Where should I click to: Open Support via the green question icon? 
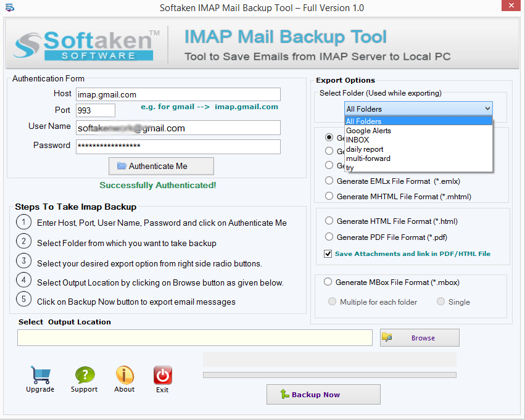pos(85,374)
